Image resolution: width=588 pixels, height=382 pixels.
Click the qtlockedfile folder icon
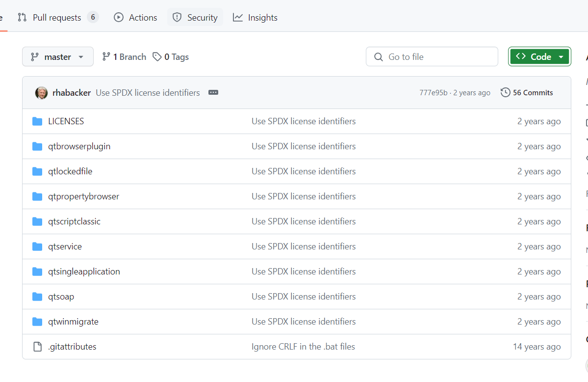[37, 171]
